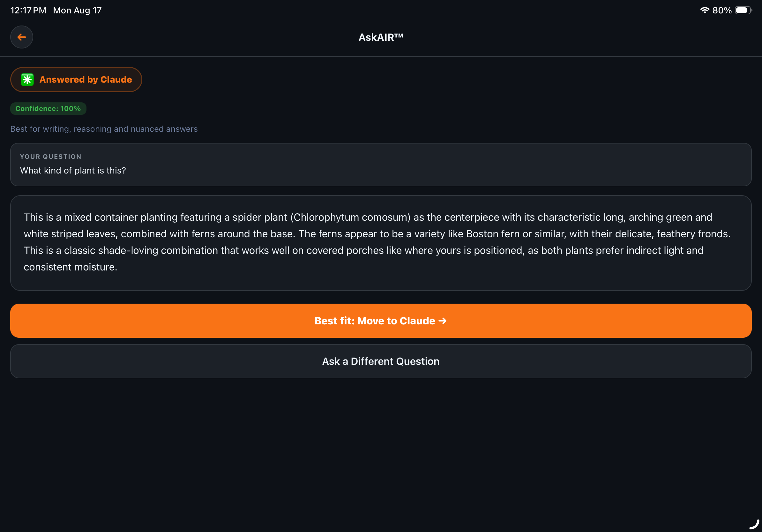The height and width of the screenshot is (532, 762).
Task: Choose Ask a Different Question
Action: [381, 361]
